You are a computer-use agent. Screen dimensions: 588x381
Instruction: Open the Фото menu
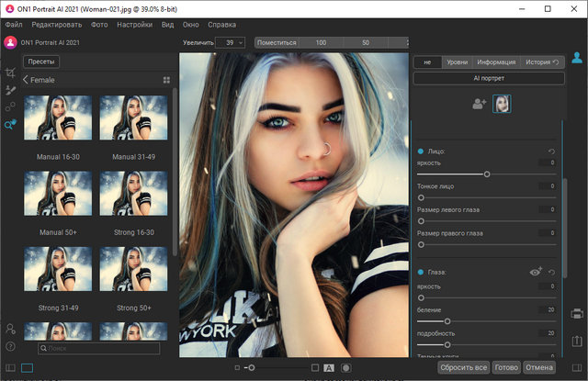point(99,24)
